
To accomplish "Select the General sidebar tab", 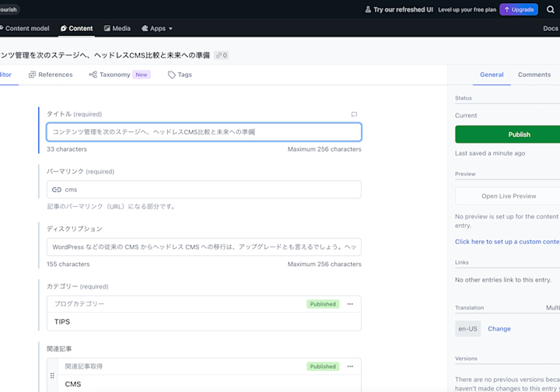I will pyautogui.click(x=492, y=75).
